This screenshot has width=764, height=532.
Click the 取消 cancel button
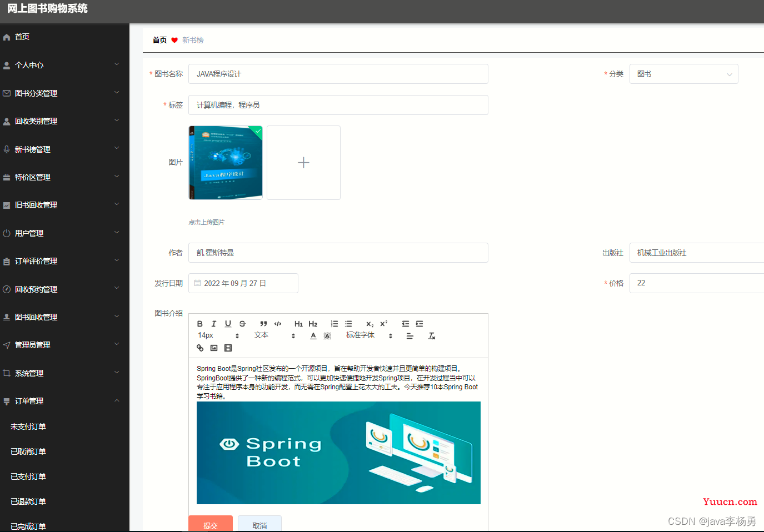[259, 524]
